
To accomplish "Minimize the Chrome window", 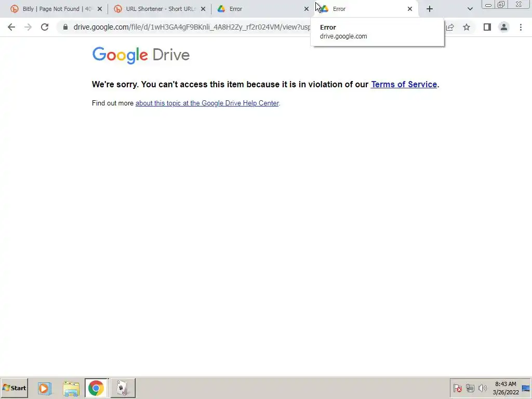I will coord(488,5).
